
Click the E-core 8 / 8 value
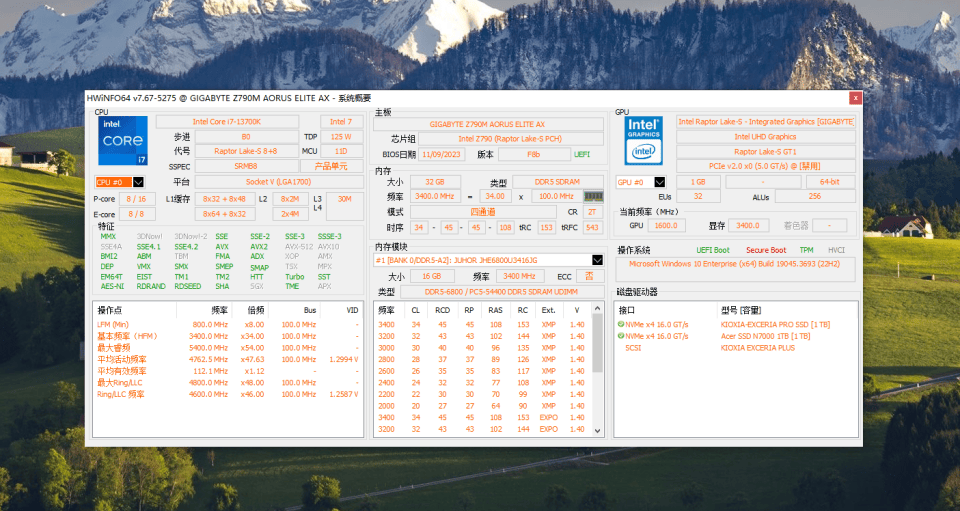(x=137, y=214)
